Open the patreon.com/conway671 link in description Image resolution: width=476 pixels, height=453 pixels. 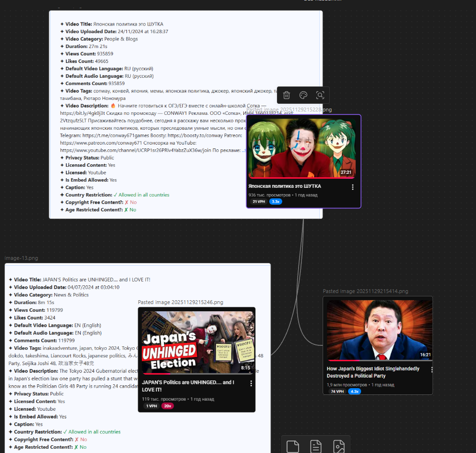coord(102,143)
